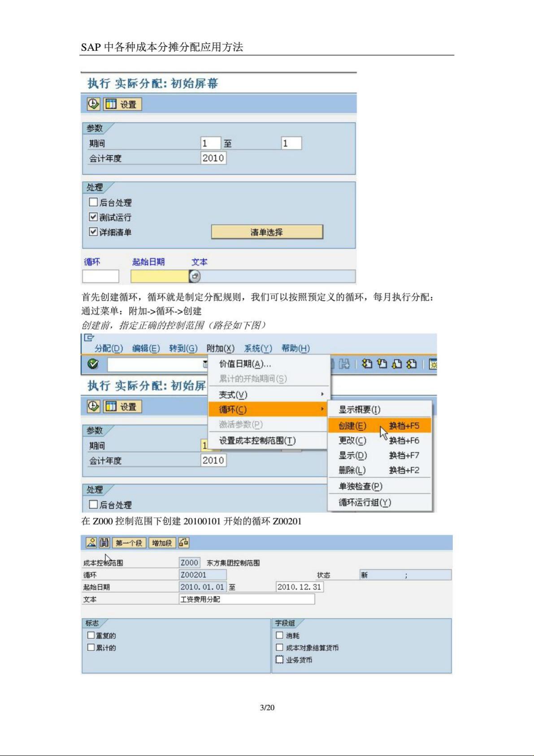Select 显示概要(I) in the submenu
Screen dimensions: 534x756
[x=379, y=410]
